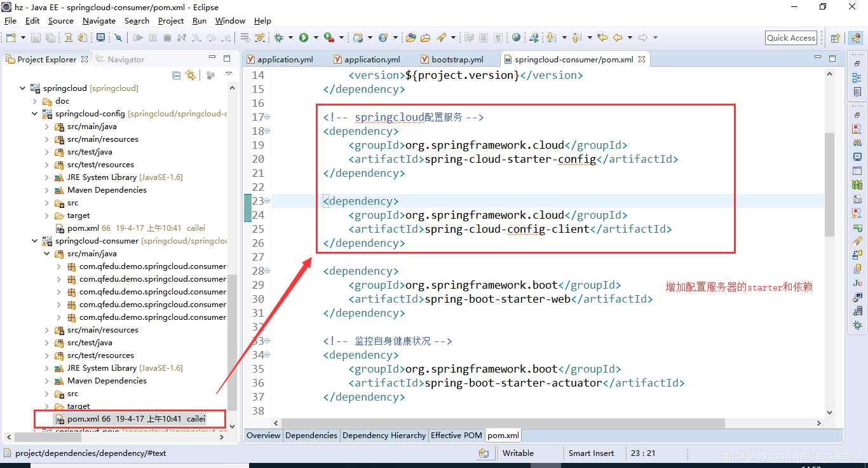Open the Window menu
Viewport: 868px width, 468px height.
[x=230, y=21]
